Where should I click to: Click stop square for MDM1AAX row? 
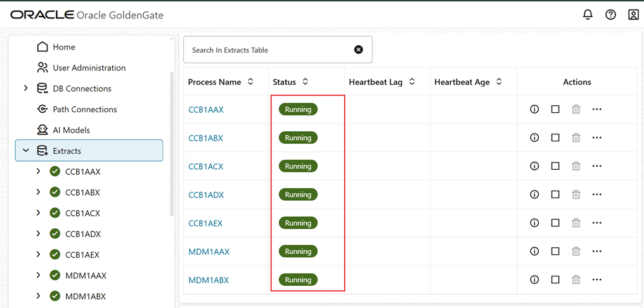[x=555, y=252]
